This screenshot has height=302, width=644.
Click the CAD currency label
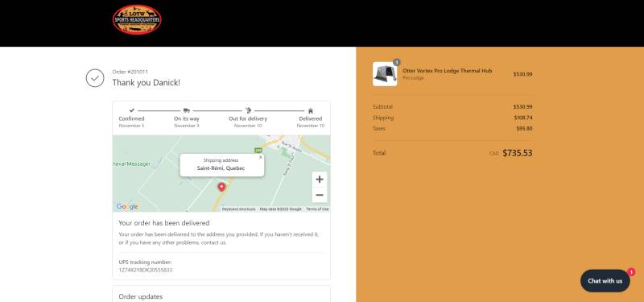pos(494,154)
